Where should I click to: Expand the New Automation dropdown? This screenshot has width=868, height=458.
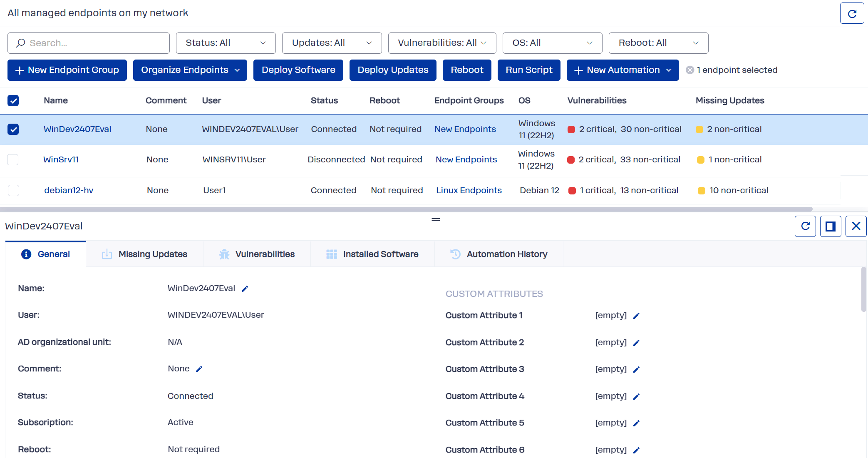[x=623, y=70]
